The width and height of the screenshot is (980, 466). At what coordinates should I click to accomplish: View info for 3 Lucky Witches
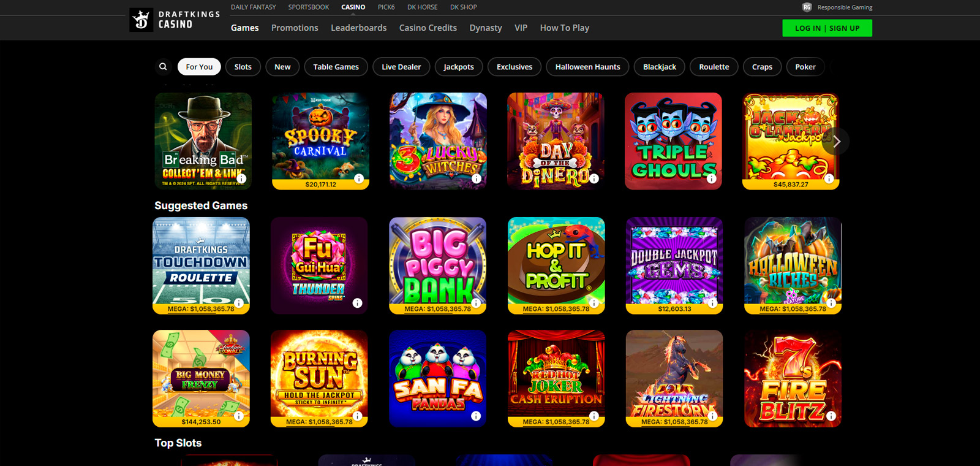pyautogui.click(x=476, y=179)
